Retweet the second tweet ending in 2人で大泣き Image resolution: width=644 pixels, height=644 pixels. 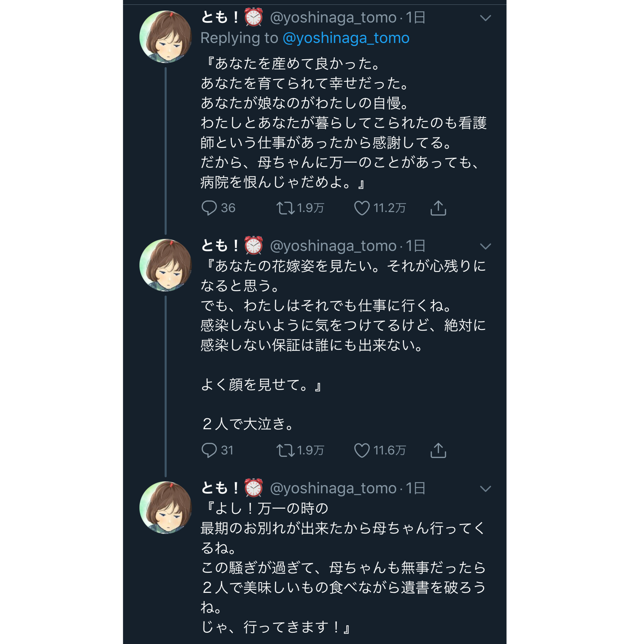click(285, 450)
